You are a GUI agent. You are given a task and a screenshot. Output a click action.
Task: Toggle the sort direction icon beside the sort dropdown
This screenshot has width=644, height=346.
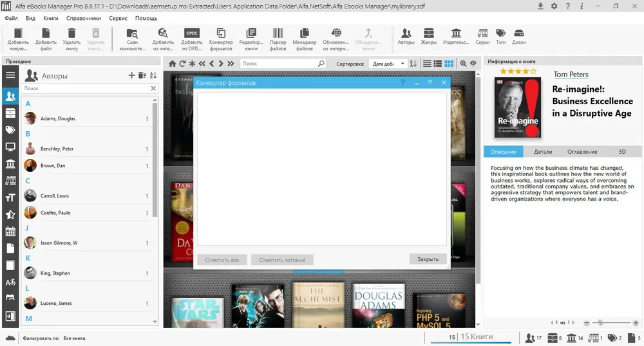pyautogui.click(x=413, y=64)
